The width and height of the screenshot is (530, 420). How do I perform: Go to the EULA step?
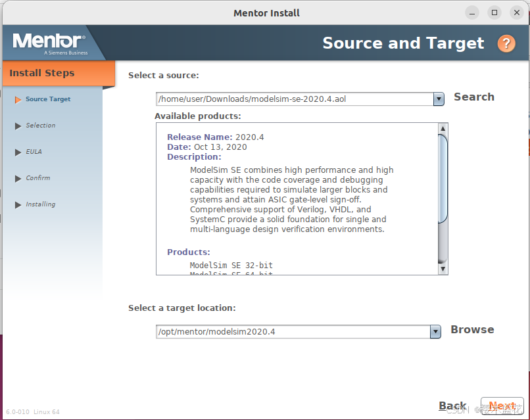(x=34, y=152)
